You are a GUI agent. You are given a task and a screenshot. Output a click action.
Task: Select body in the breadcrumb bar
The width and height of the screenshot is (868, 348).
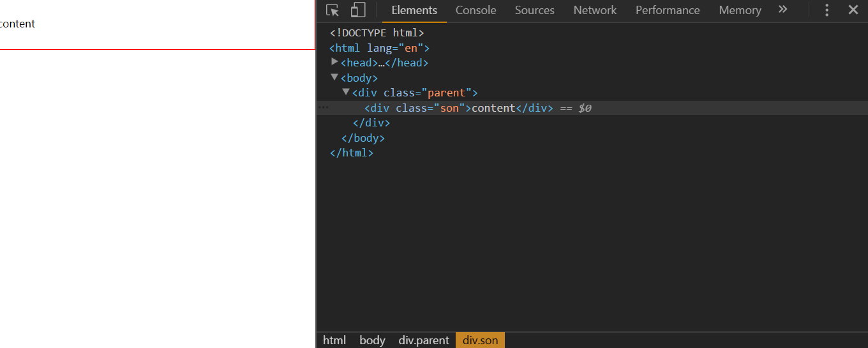coord(372,340)
